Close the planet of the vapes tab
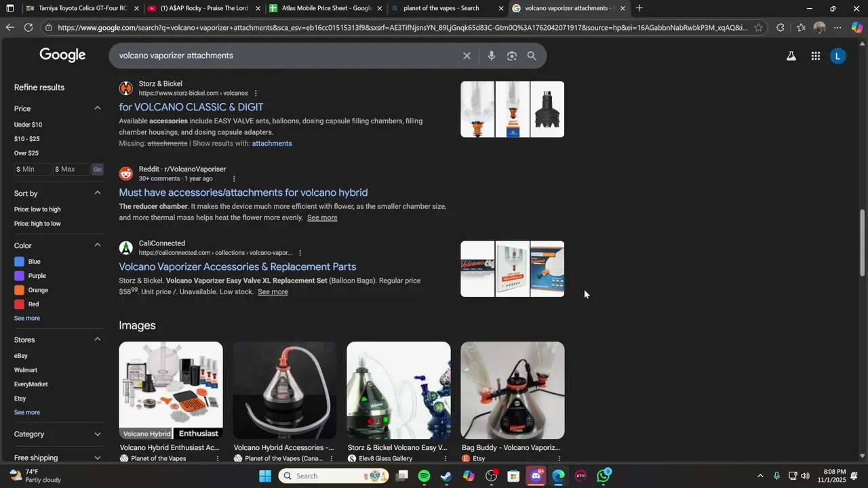This screenshot has height=488, width=868. point(501,8)
